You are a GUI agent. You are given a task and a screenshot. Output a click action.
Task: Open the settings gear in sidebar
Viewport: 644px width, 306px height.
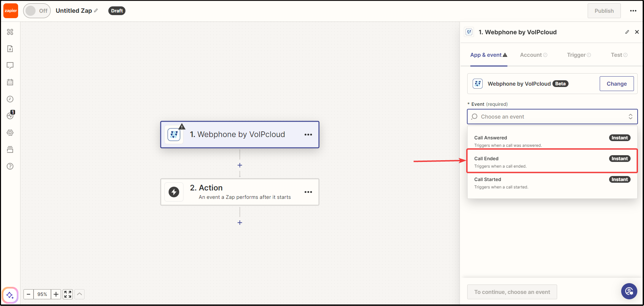pos(10,133)
